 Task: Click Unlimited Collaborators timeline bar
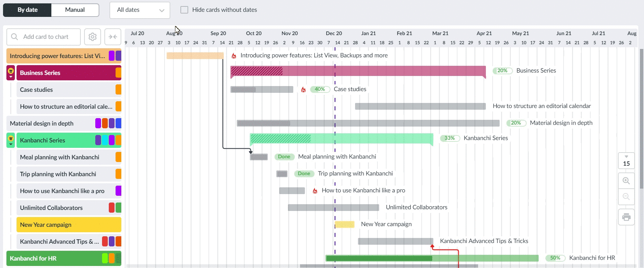(x=333, y=208)
